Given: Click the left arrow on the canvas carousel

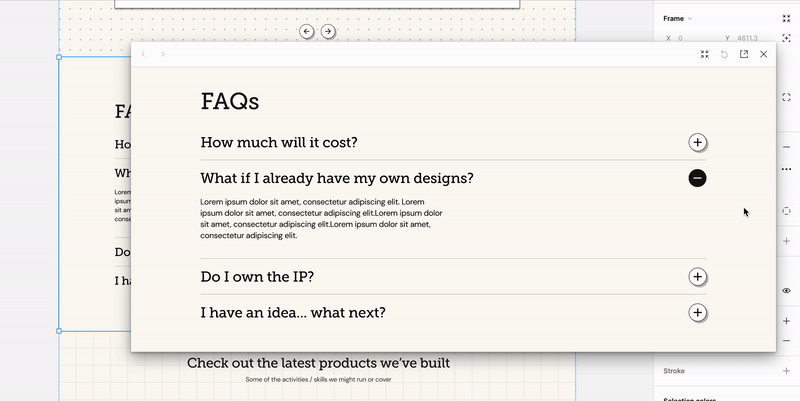Looking at the screenshot, I should 307,31.
